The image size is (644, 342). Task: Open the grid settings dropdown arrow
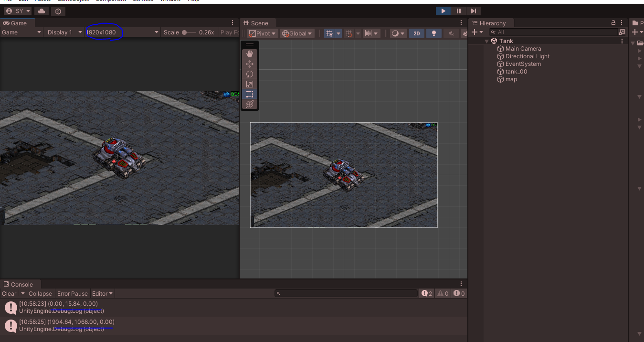(x=338, y=33)
